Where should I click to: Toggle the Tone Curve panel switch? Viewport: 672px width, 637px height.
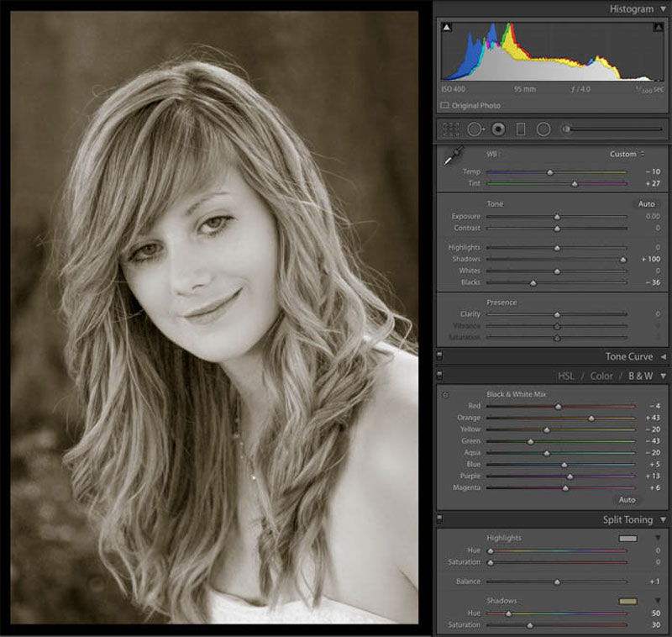click(439, 355)
